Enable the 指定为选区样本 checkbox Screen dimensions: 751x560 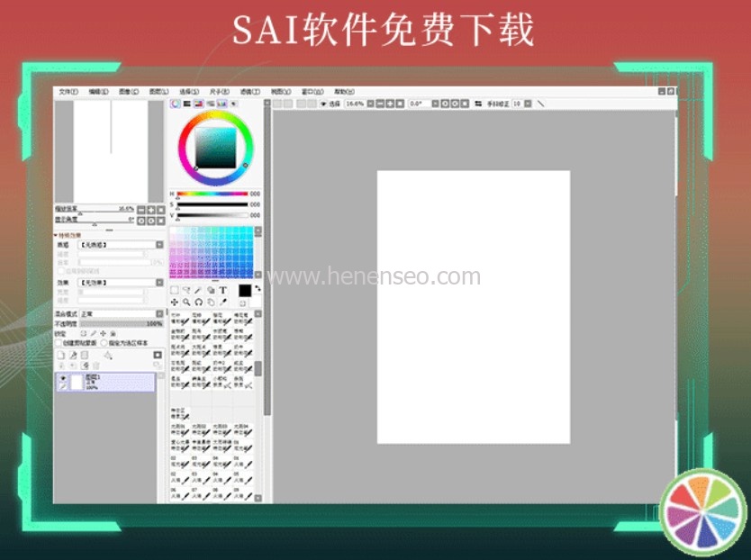click(104, 343)
